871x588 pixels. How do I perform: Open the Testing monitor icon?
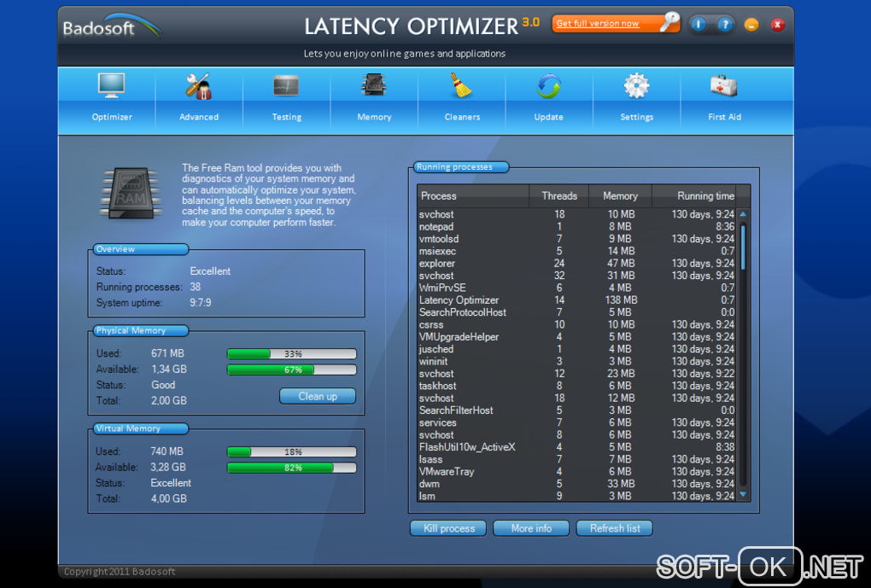(x=286, y=86)
